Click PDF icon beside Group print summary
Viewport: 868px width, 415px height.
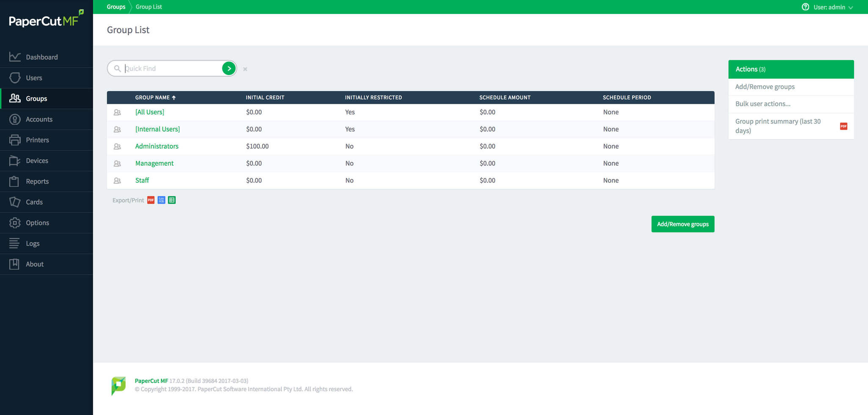(843, 126)
